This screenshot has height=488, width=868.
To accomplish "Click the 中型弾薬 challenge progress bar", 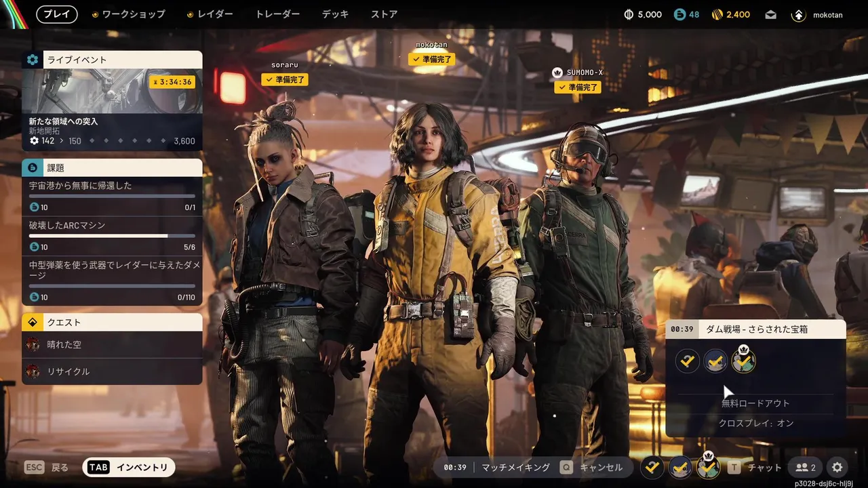I will click(x=112, y=286).
